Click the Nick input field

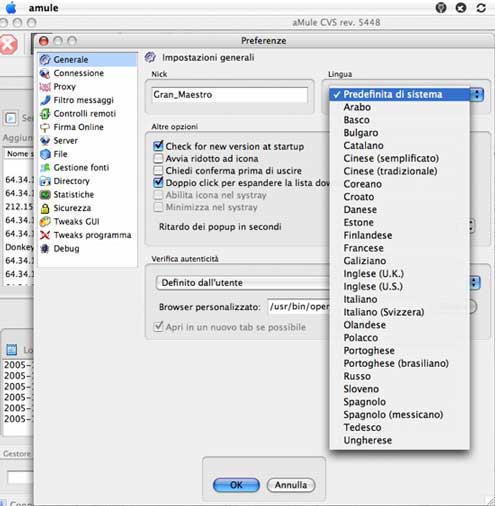(230, 95)
